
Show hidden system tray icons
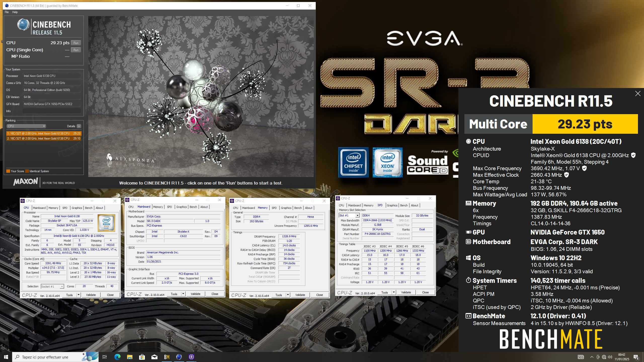click(x=592, y=357)
